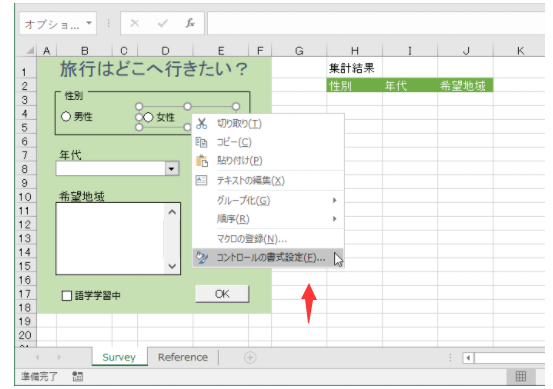
Task: Click the 準備完了 status bar text
Action: [x=39, y=376]
